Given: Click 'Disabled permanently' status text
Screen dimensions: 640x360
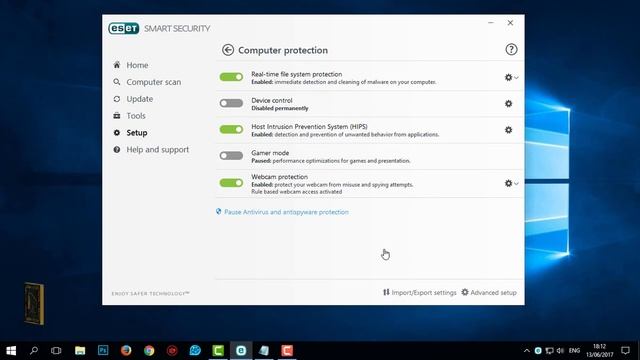Looking at the screenshot, I should click(x=280, y=108).
